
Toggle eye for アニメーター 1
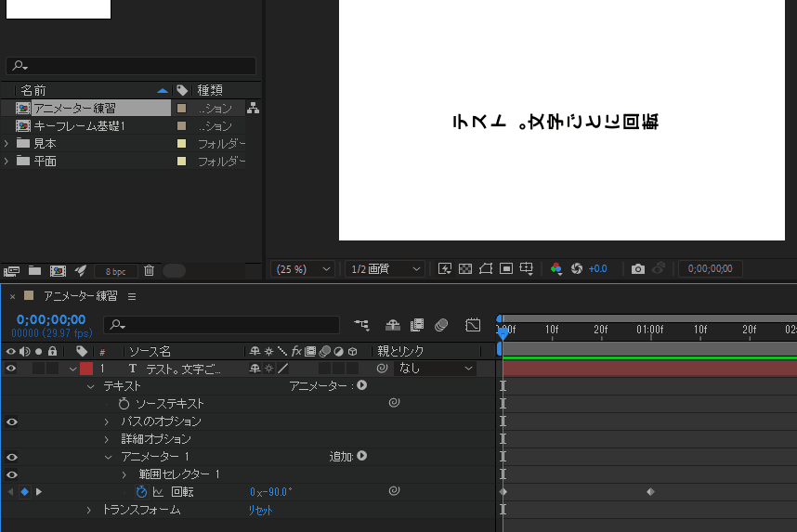click(12, 457)
